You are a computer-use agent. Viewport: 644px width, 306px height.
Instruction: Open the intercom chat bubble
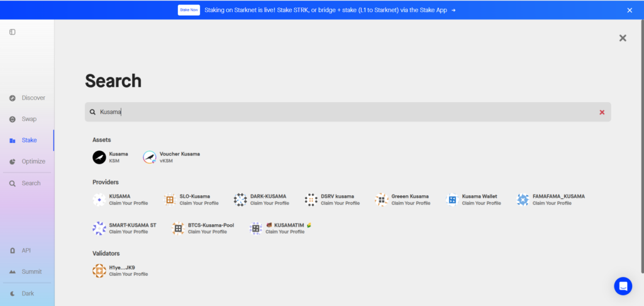(623, 286)
